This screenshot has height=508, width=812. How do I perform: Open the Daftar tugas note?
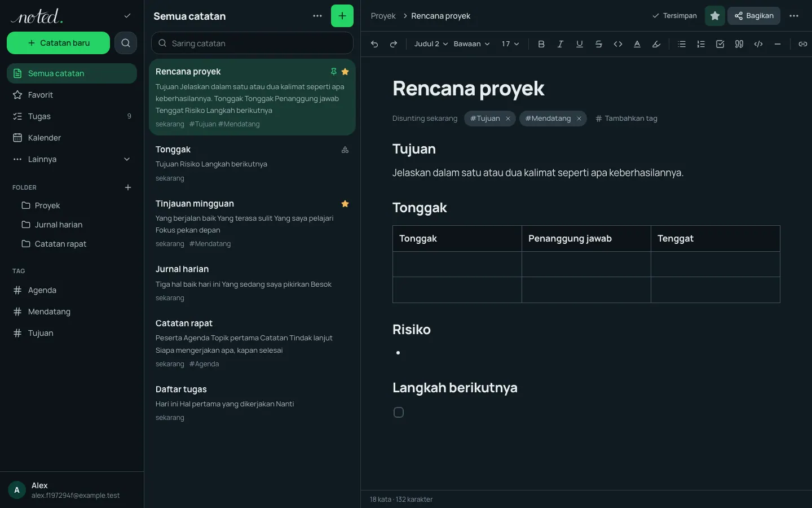coord(252,403)
